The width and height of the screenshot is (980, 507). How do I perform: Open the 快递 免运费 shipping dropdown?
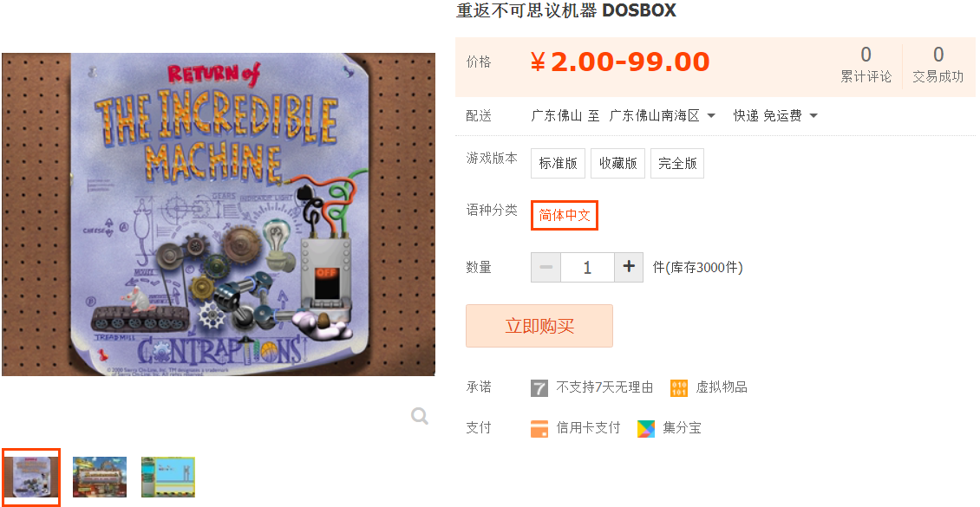[775, 115]
